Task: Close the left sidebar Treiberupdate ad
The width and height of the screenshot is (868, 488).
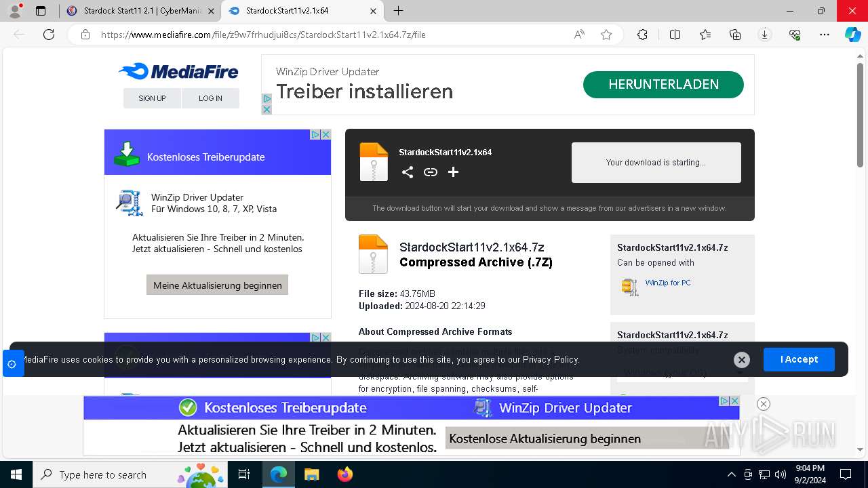Action: pyautogui.click(x=325, y=134)
